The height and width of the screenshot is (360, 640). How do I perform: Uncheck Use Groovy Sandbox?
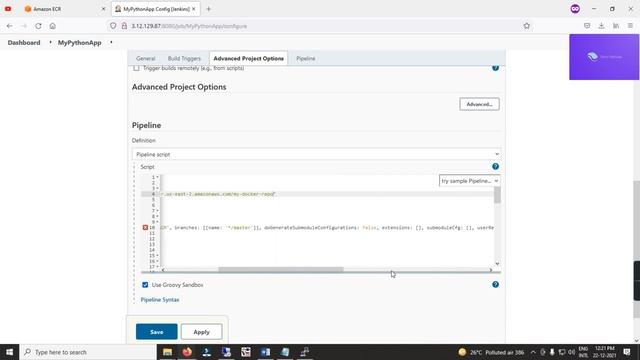(145, 284)
